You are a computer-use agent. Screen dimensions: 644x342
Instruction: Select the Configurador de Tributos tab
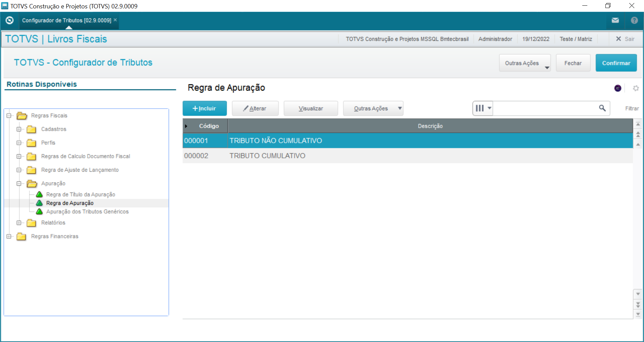coord(66,20)
